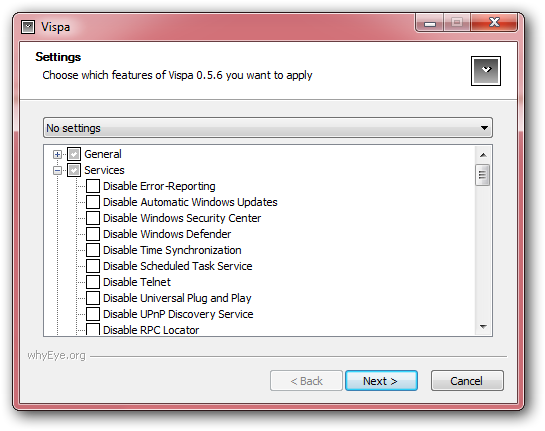Select the Disable Windows Defender label text
The image size is (545, 431).
point(167,234)
